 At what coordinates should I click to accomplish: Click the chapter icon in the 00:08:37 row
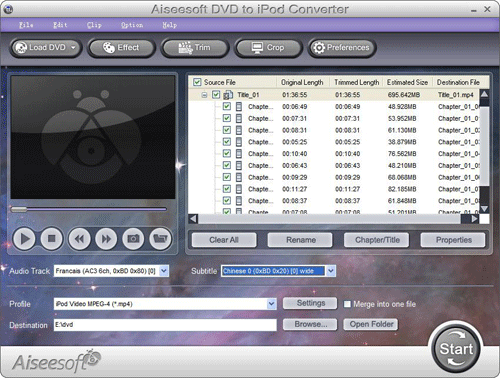(x=239, y=201)
